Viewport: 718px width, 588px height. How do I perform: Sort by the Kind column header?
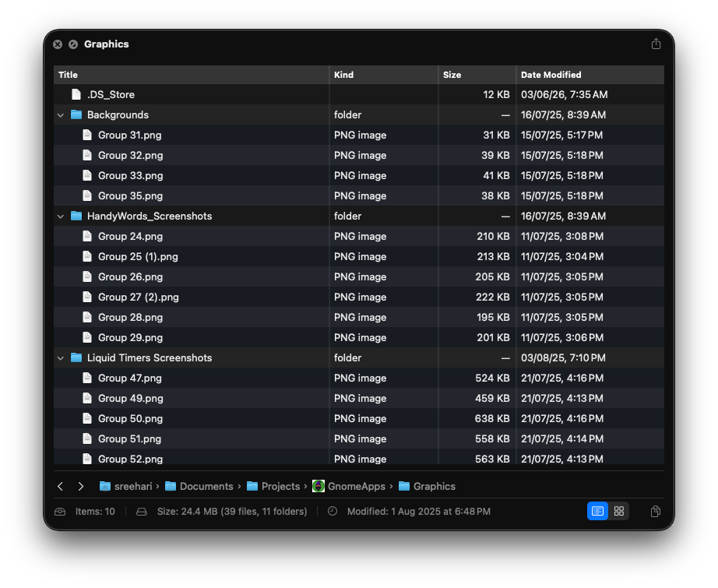pos(384,75)
